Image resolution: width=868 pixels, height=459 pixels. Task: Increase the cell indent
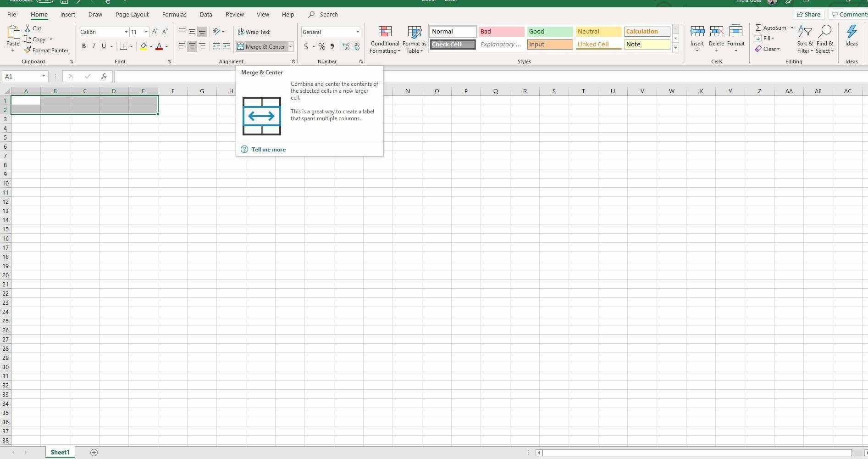pos(227,46)
